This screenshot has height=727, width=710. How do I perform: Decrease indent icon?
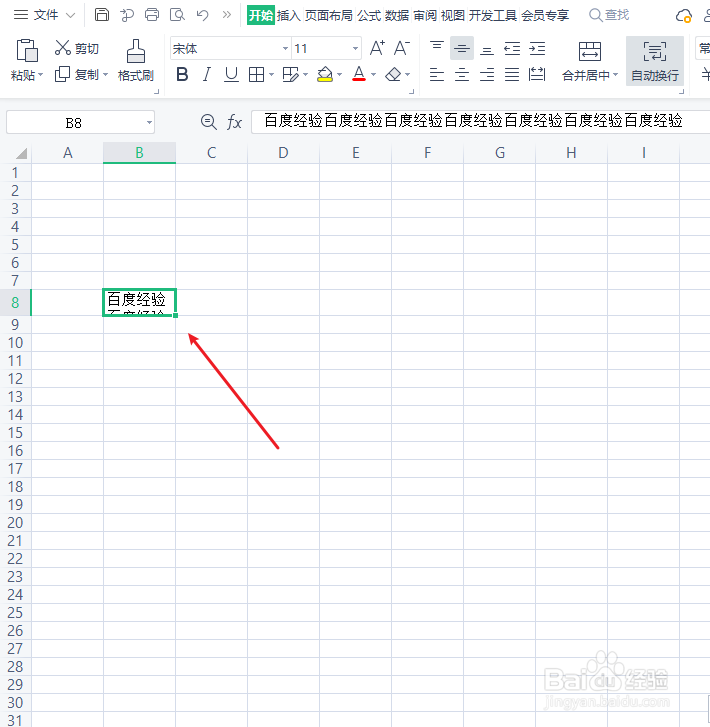(x=512, y=48)
